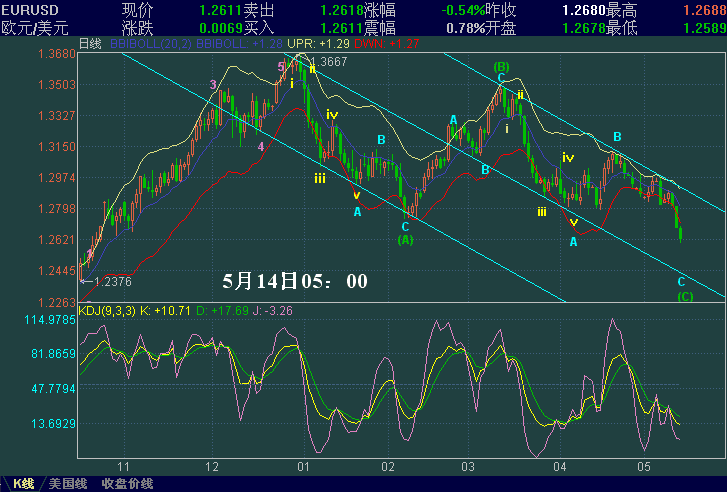Open the 收盘价线 chart tab

pyautogui.click(x=128, y=484)
